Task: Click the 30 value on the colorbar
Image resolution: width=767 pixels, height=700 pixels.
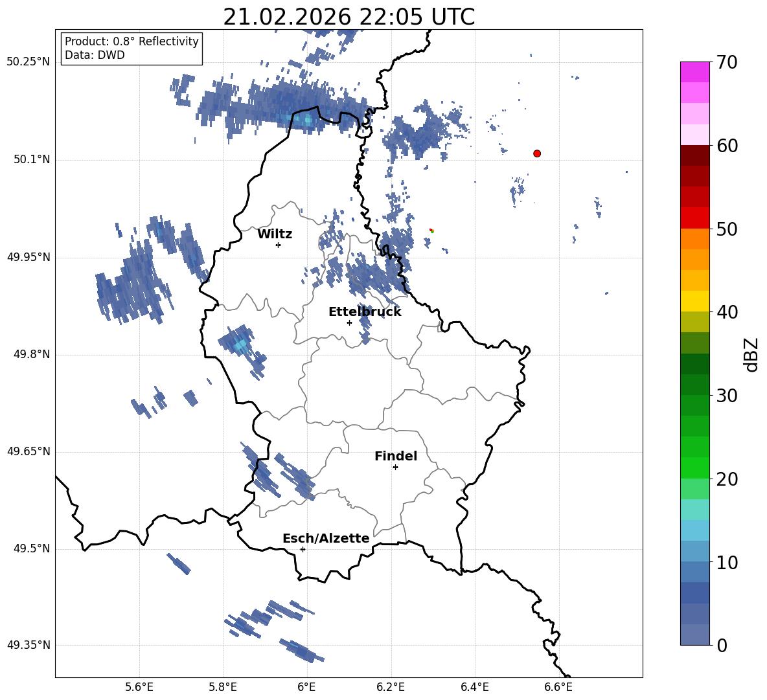Action: [727, 396]
